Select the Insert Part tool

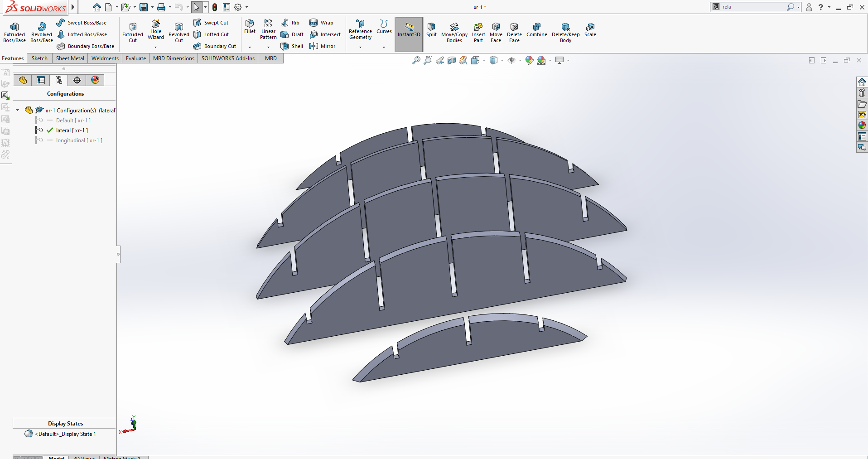click(x=478, y=33)
